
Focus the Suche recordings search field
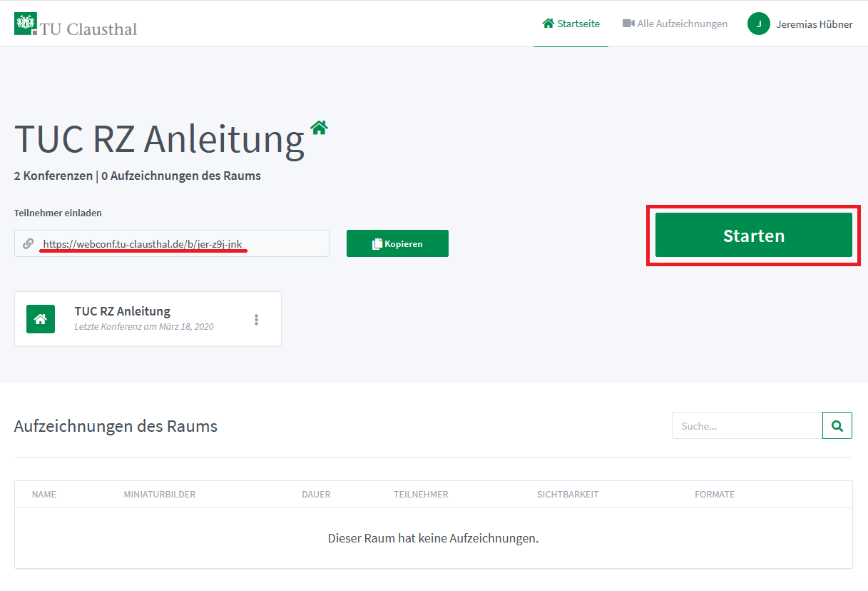pyautogui.click(x=746, y=426)
